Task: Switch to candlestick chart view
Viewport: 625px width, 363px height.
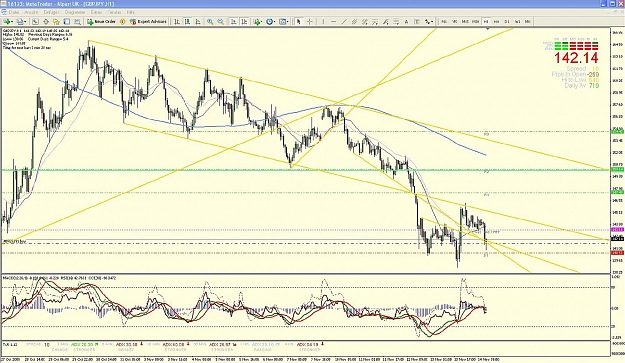Action: coord(187,22)
